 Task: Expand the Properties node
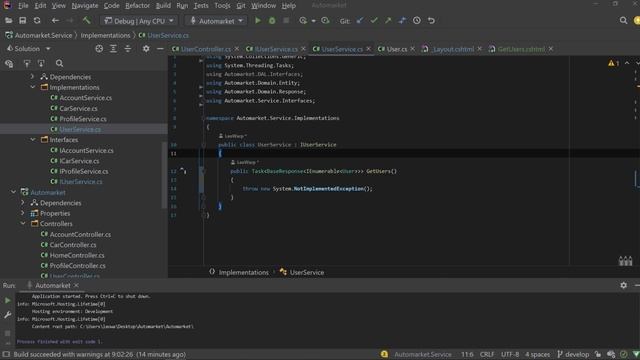[23, 213]
